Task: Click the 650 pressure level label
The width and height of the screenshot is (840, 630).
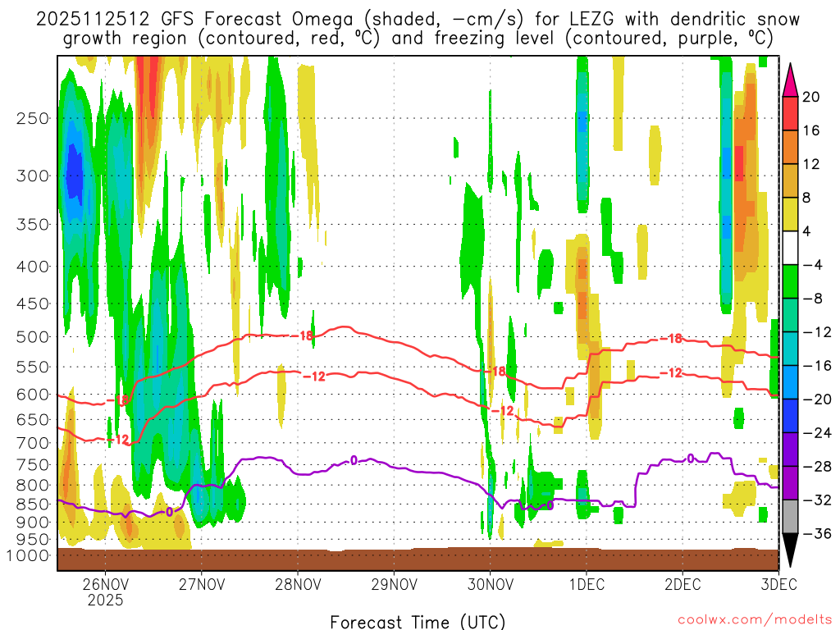Action: [x=33, y=419]
